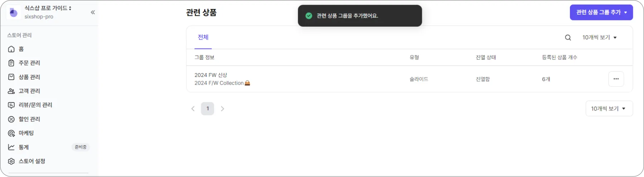
Task: Click the statistics chart icon
Action: [11, 147]
